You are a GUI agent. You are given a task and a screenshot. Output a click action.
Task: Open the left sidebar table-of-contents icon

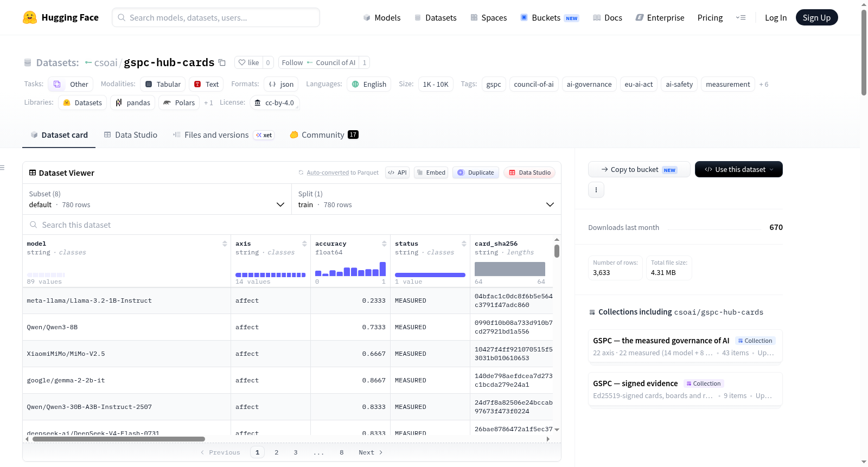[x=2, y=168]
